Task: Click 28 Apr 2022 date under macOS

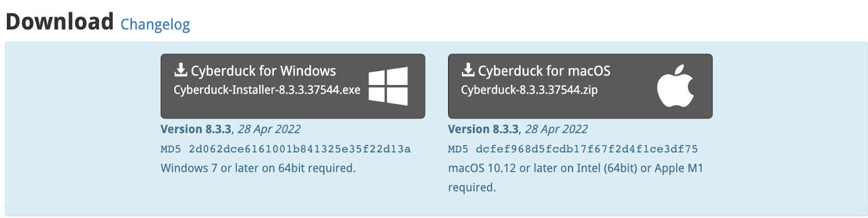Action: click(x=556, y=129)
